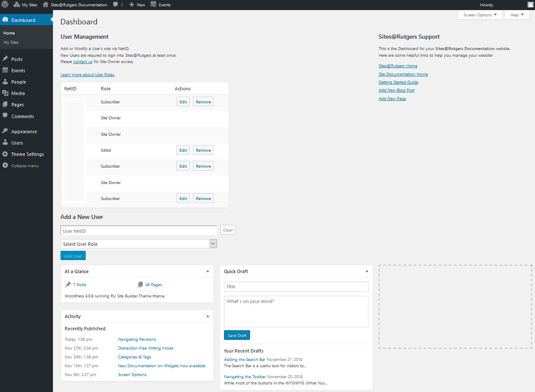Collapse the At a Glance widget

point(208,271)
